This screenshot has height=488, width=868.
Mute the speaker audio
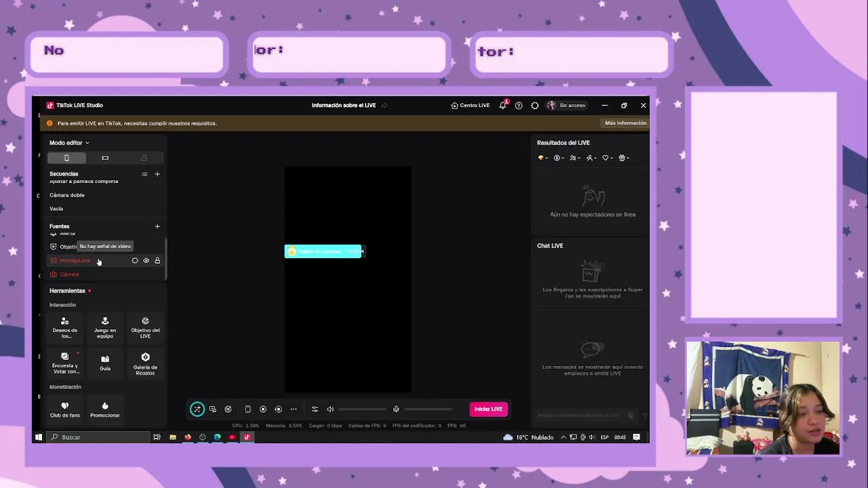(330, 409)
